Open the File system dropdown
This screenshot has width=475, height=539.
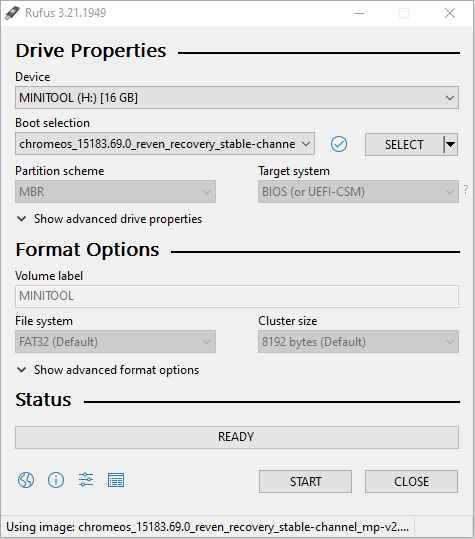pyautogui.click(x=115, y=342)
